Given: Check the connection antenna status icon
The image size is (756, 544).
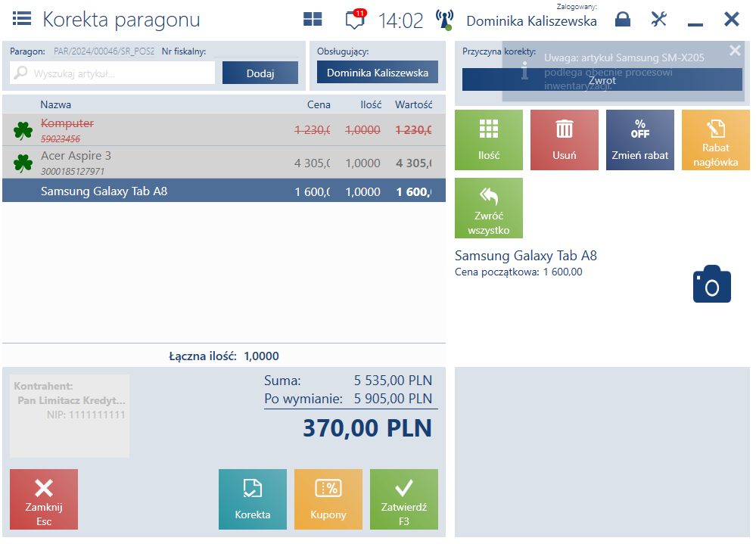Looking at the screenshot, I should [444, 20].
